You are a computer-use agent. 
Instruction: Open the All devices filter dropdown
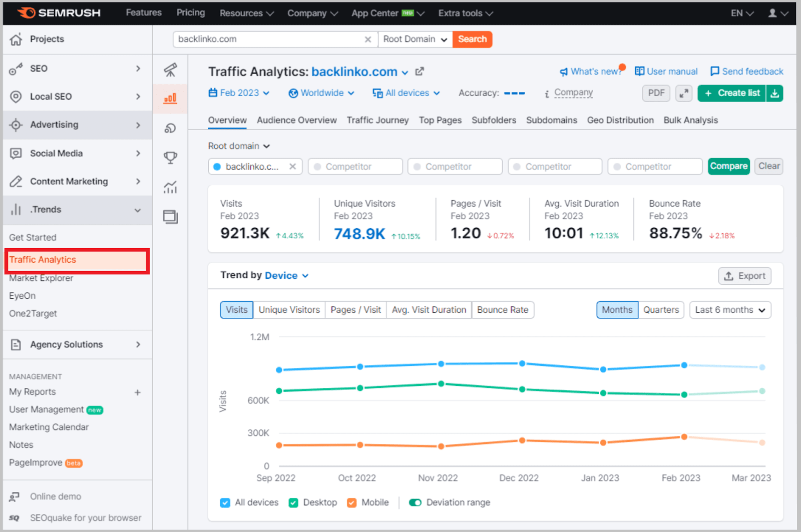[x=406, y=93]
